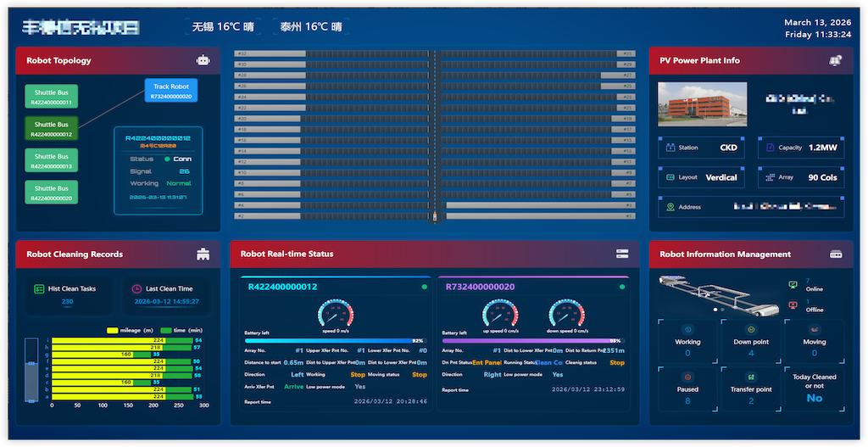Click the Paused robots status card
This screenshot has height=447, width=868.
tap(687, 388)
